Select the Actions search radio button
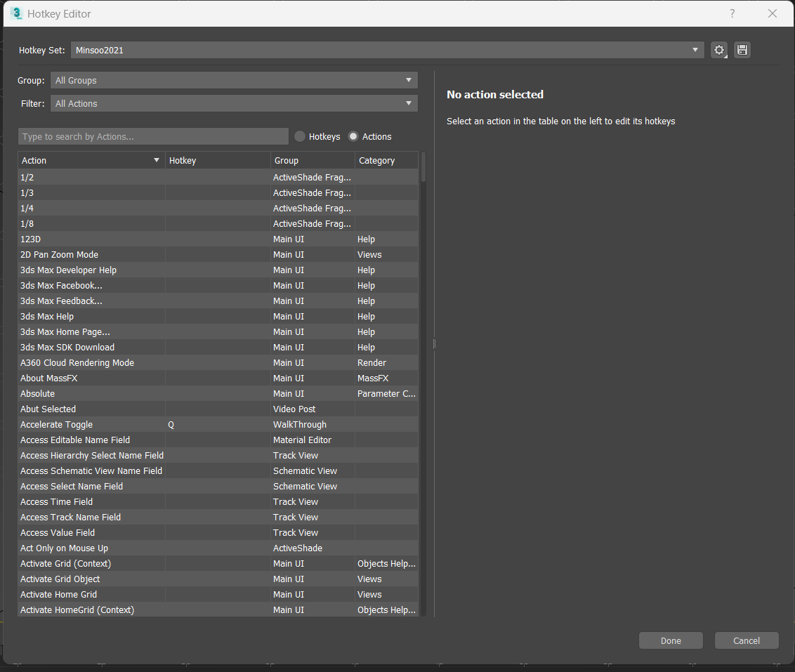The width and height of the screenshot is (795, 672). pos(353,136)
